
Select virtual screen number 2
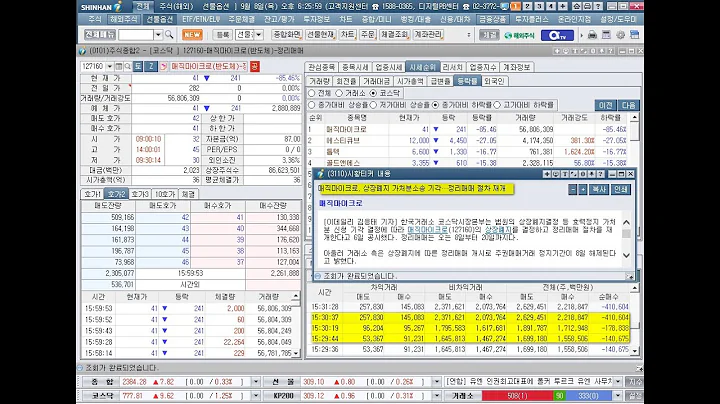coord(528,6)
